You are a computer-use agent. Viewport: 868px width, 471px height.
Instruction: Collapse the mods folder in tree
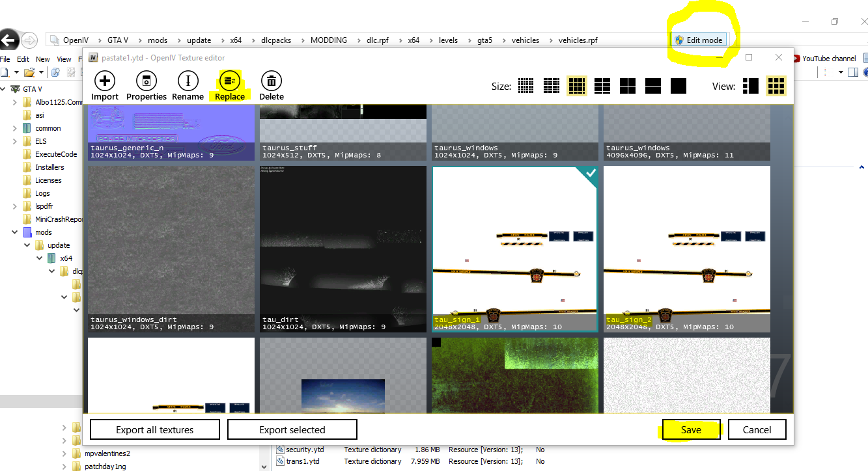coord(14,232)
